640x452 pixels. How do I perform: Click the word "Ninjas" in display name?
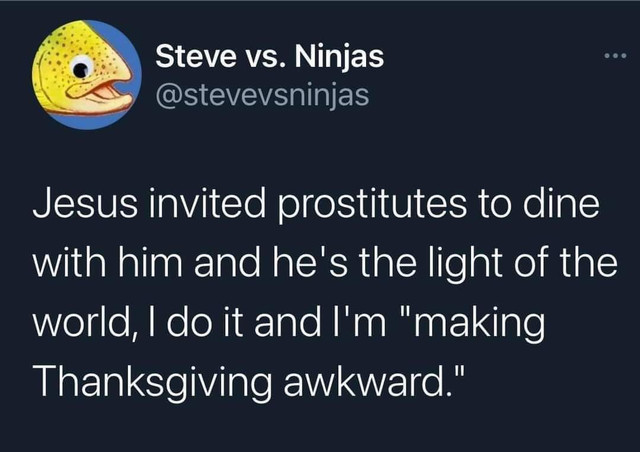339,57
